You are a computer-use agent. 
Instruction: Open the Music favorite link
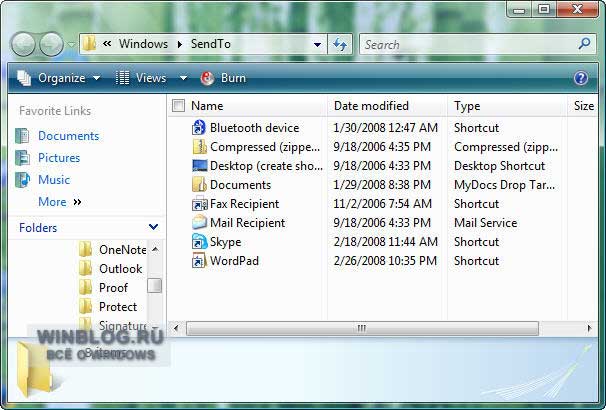[x=54, y=180]
